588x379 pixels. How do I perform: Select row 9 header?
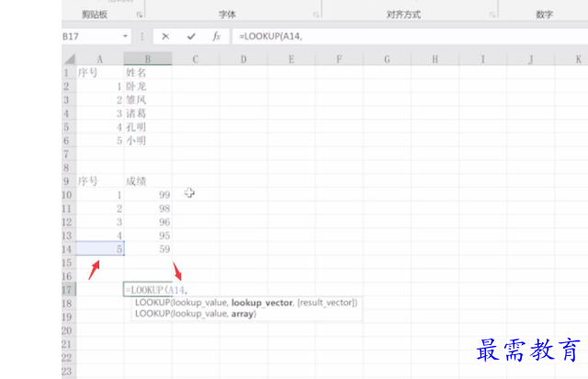69,181
